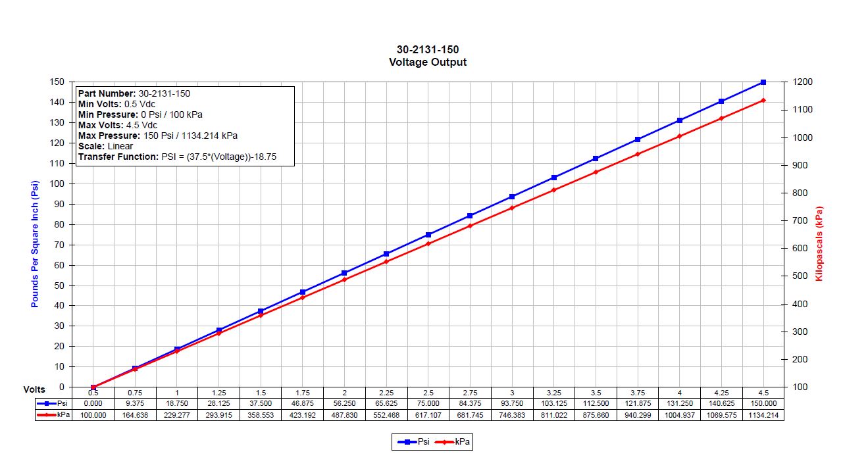Select the kPa legend entry below chart
The width and height of the screenshot is (868, 469).
[451, 442]
